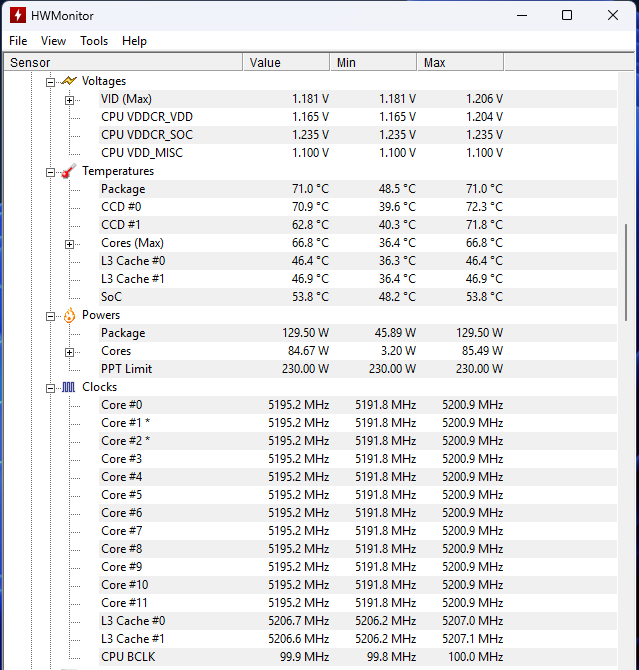Click the Voltages section label
This screenshot has height=670, width=639.
(104, 81)
